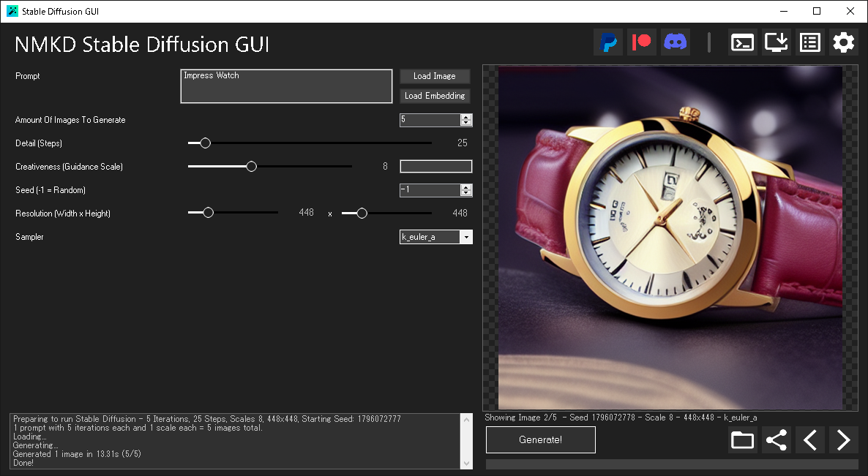
Task: Show the previous generated image
Action: coord(809,439)
